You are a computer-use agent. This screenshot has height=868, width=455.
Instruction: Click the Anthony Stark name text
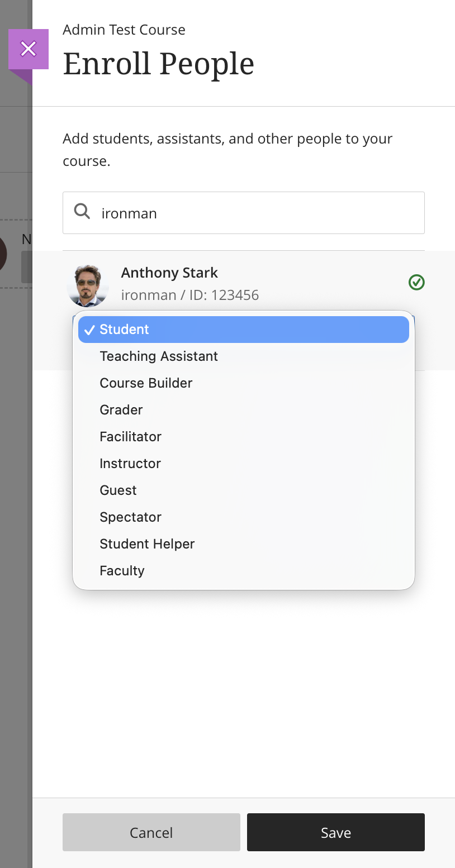coord(169,273)
